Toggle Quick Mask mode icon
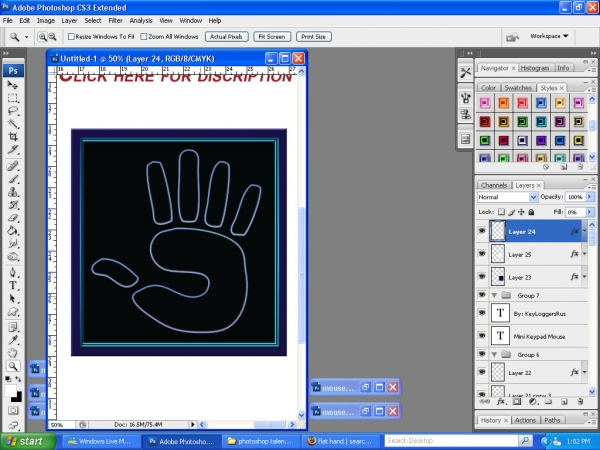The height and width of the screenshot is (450, 600). point(13,411)
